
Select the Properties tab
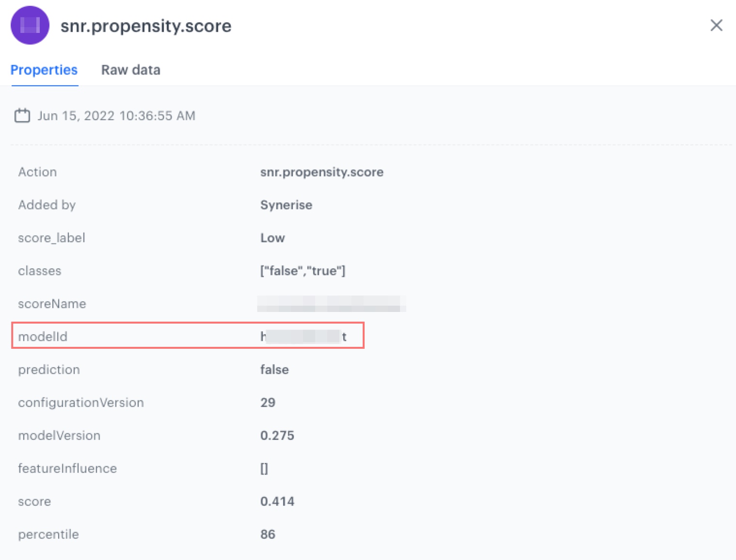(44, 70)
